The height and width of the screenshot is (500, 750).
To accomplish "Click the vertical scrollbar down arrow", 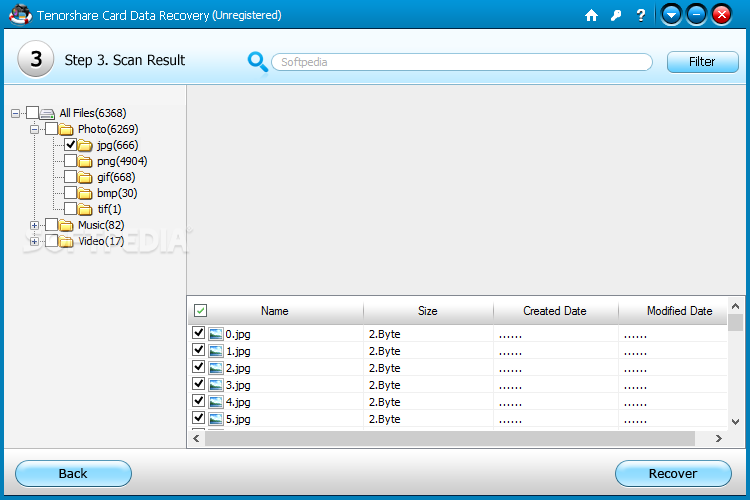I will [736, 422].
